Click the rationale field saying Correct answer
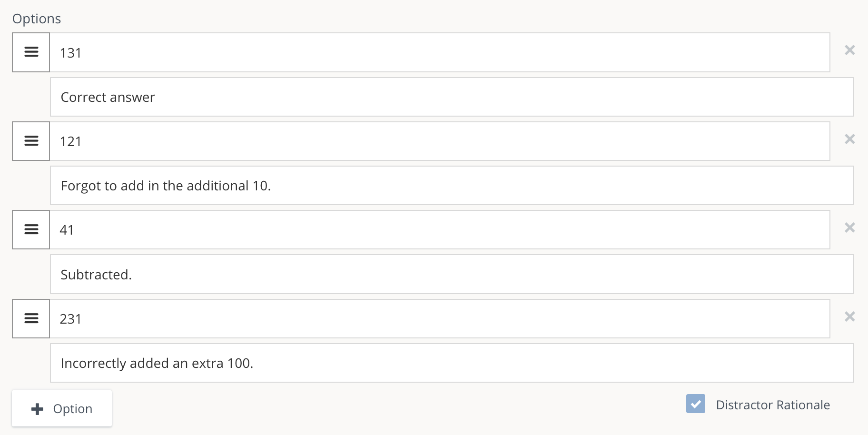This screenshot has width=868, height=435. (x=428, y=97)
